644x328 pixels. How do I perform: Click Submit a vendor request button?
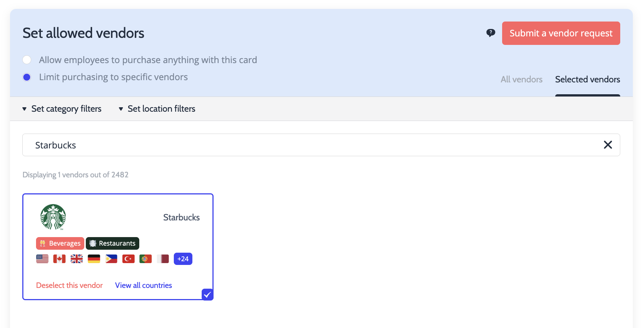[x=561, y=33]
